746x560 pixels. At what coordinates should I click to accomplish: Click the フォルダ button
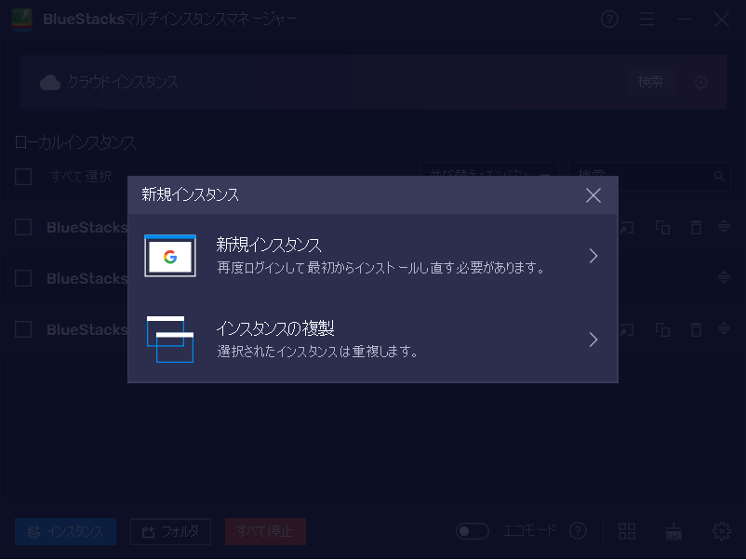(171, 532)
